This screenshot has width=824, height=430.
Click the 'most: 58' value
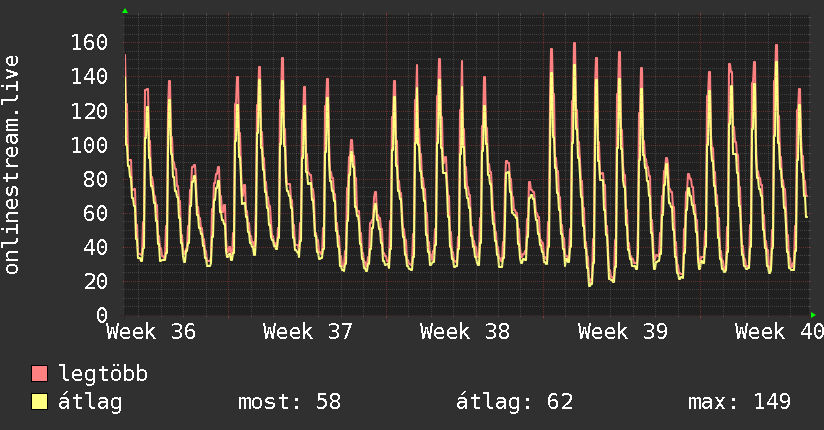click(x=290, y=402)
